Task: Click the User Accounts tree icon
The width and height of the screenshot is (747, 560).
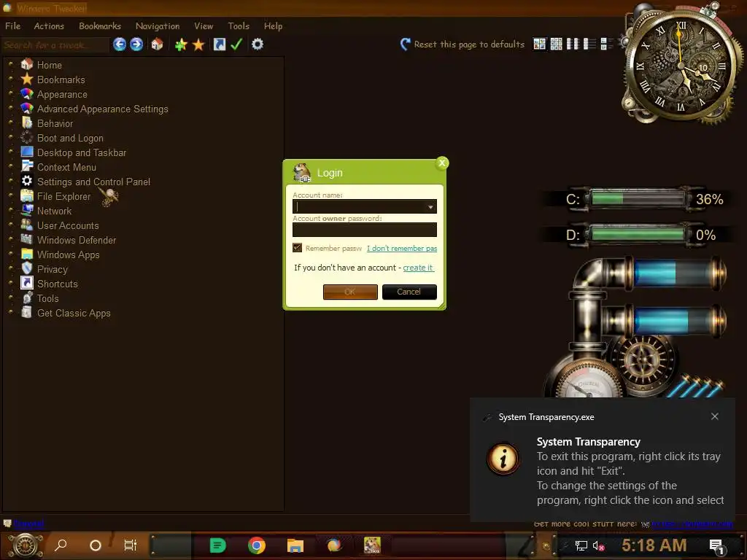Action: 27,225
